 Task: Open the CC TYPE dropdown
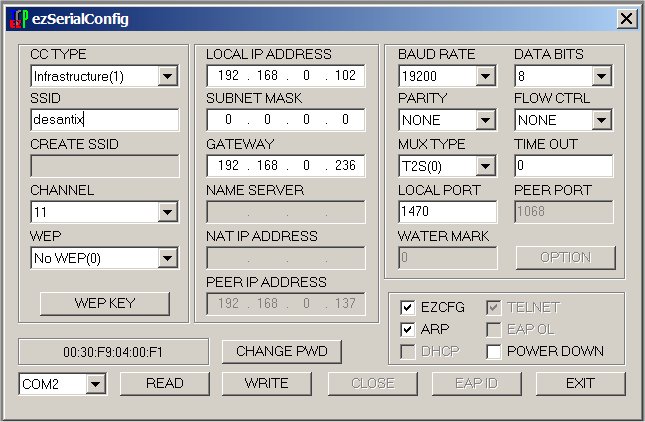167,76
